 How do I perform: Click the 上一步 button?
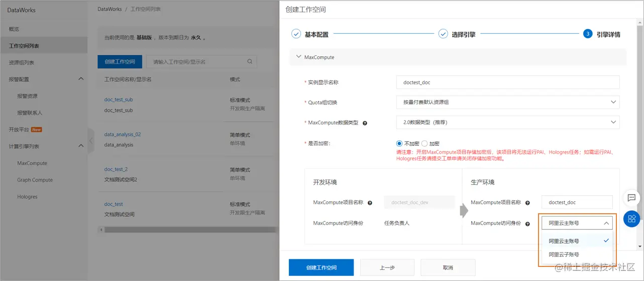[387, 267]
